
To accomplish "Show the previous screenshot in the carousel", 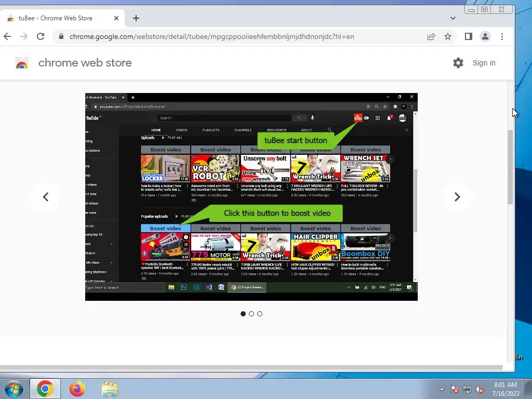I will pyautogui.click(x=46, y=197).
